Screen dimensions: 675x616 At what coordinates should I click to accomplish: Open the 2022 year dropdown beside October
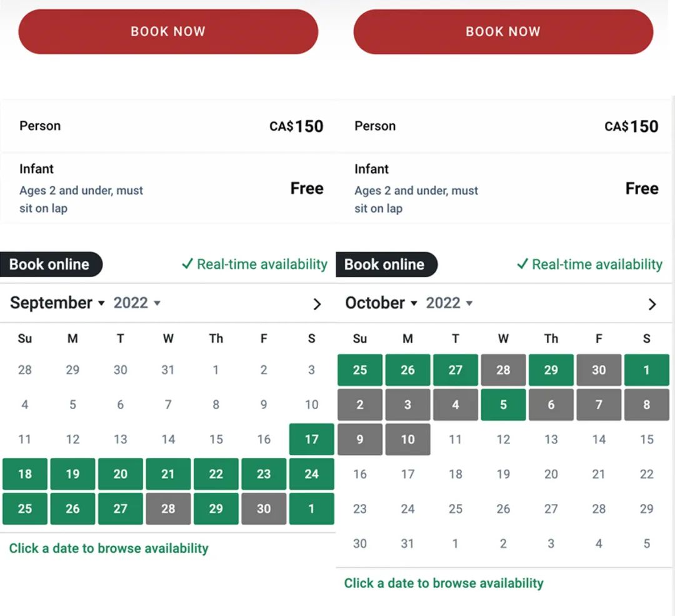[449, 303]
